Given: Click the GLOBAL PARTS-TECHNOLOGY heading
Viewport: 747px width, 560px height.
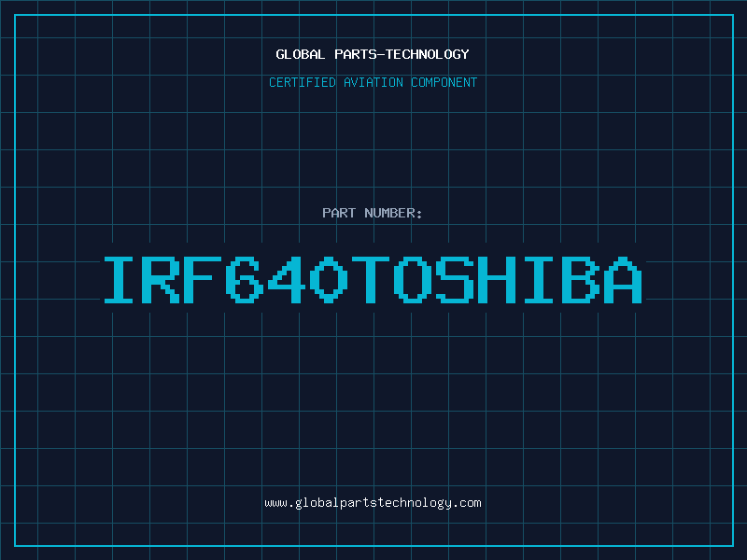Looking at the screenshot, I should (x=373, y=54).
